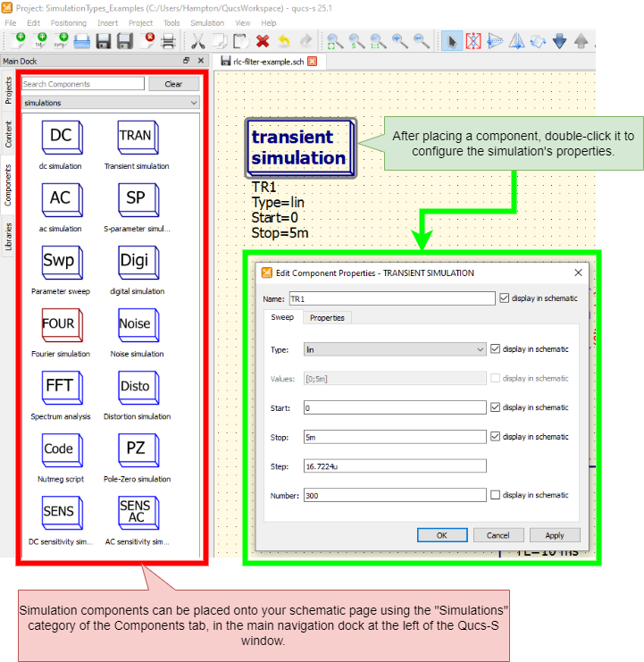644x662 pixels.
Task: Click the New symbol toolbar icon
Action: tap(63, 41)
